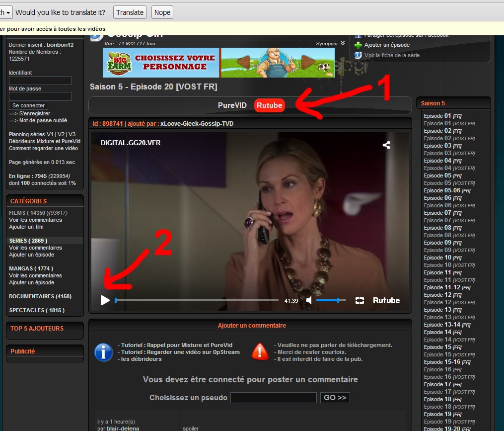504x431 pixels.
Task: Click the green plus Ajouter un épisode icon
Action: (358, 45)
